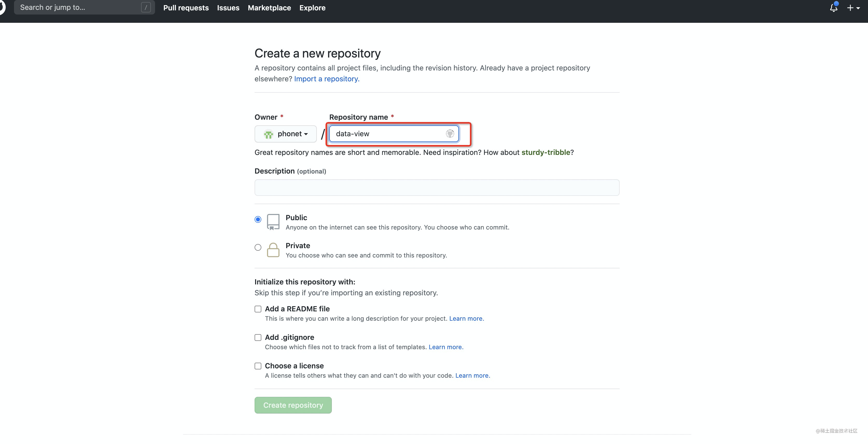Click the padlock icon beside Private
Screen dimensions: 868x444
click(273, 250)
